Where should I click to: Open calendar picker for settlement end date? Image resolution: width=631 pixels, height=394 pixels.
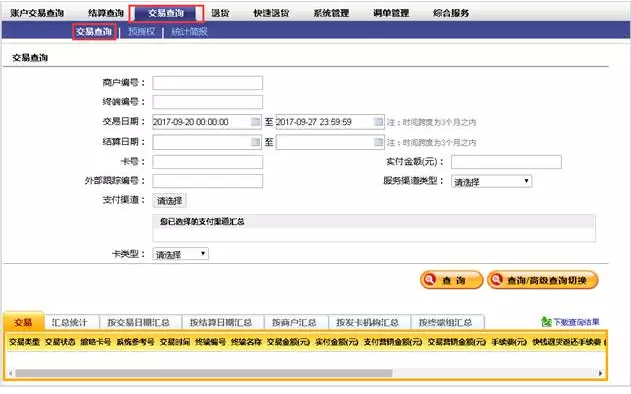point(378,142)
